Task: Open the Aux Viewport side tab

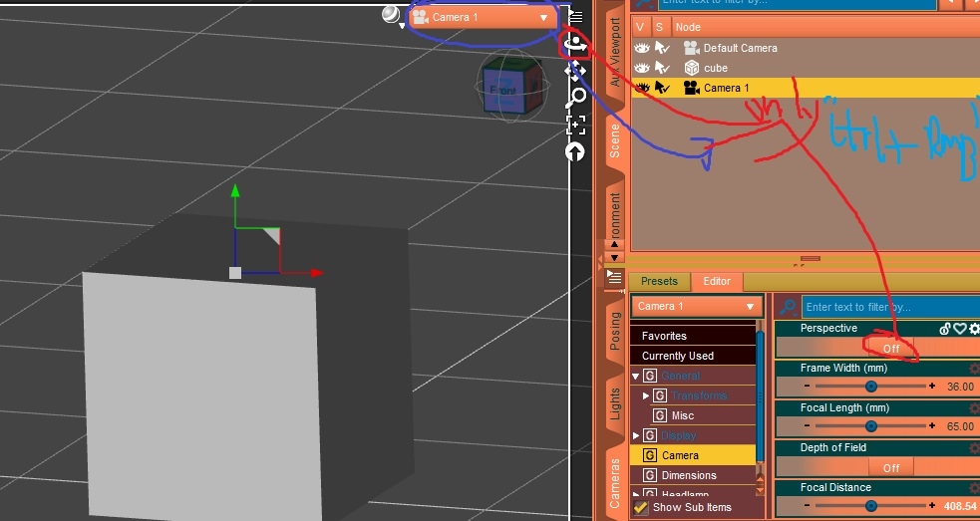Action: tap(615, 53)
